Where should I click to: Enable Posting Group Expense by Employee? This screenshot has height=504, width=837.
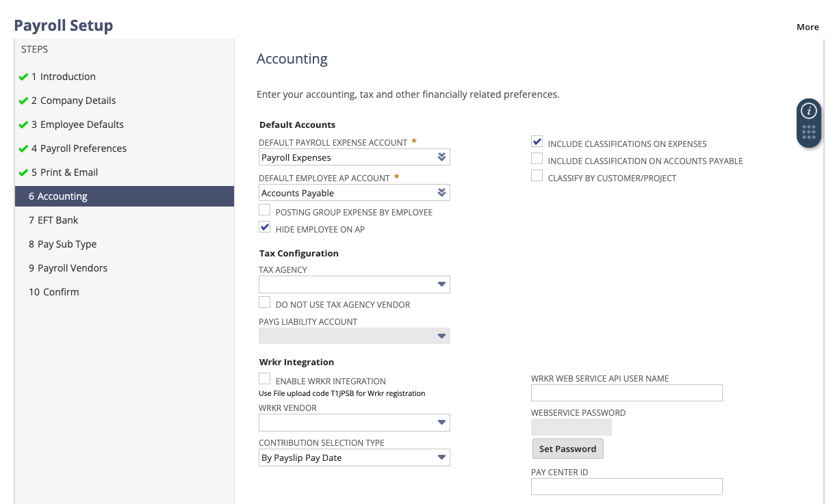click(264, 209)
